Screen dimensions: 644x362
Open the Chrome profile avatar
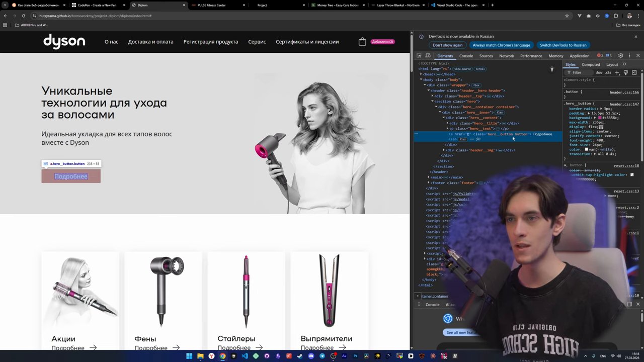click(629, 16)
